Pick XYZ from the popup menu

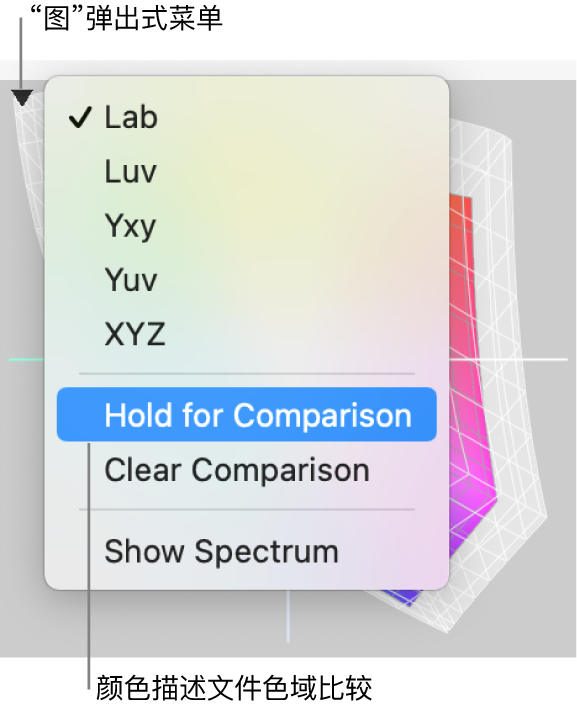pyautogui.click(x=247, y=334)
